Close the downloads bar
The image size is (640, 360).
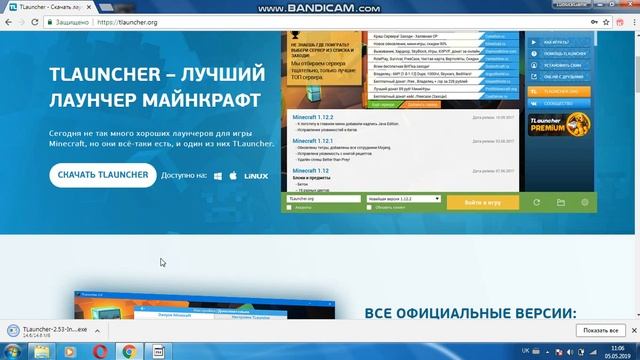coord(634,331)
